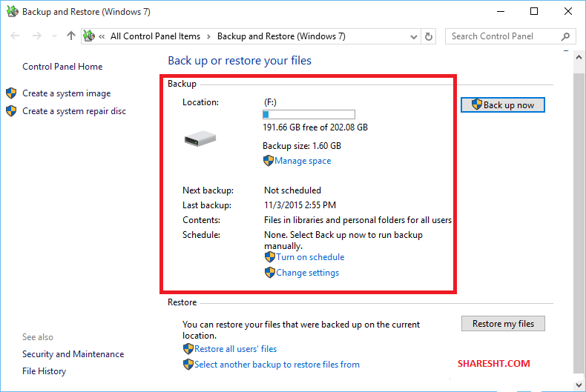The width and height of the screenshot is (586, 392).
Task: Click the Back up now button
Action: [503, 105]
